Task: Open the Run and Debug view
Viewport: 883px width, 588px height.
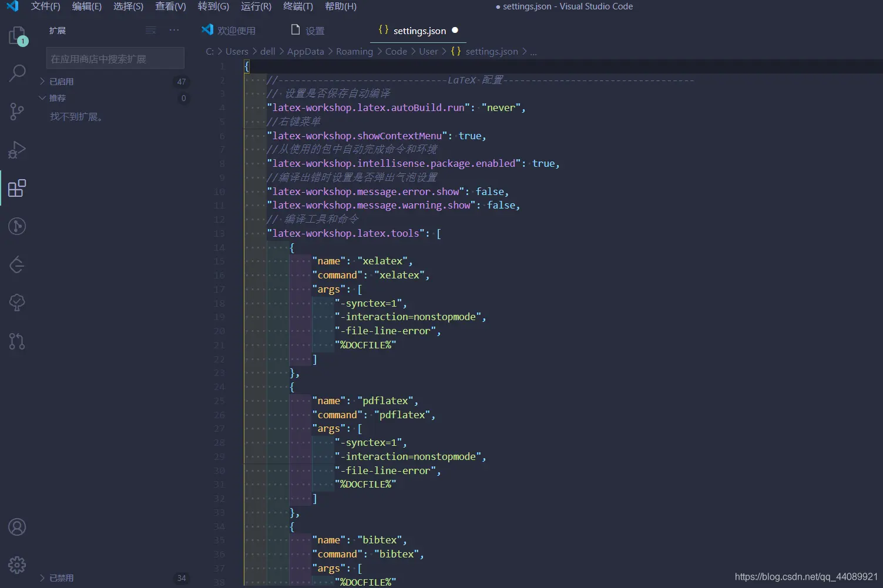Action: (x=17, y=150)
